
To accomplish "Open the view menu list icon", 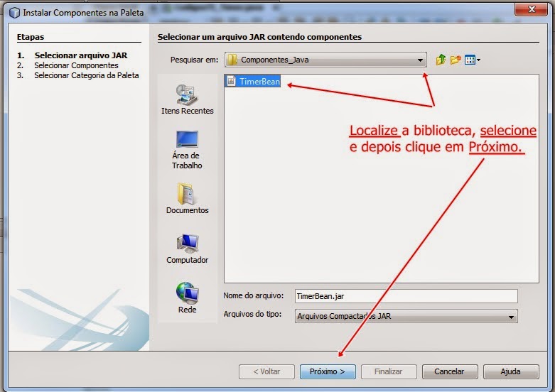I will (x=472, y=60).
